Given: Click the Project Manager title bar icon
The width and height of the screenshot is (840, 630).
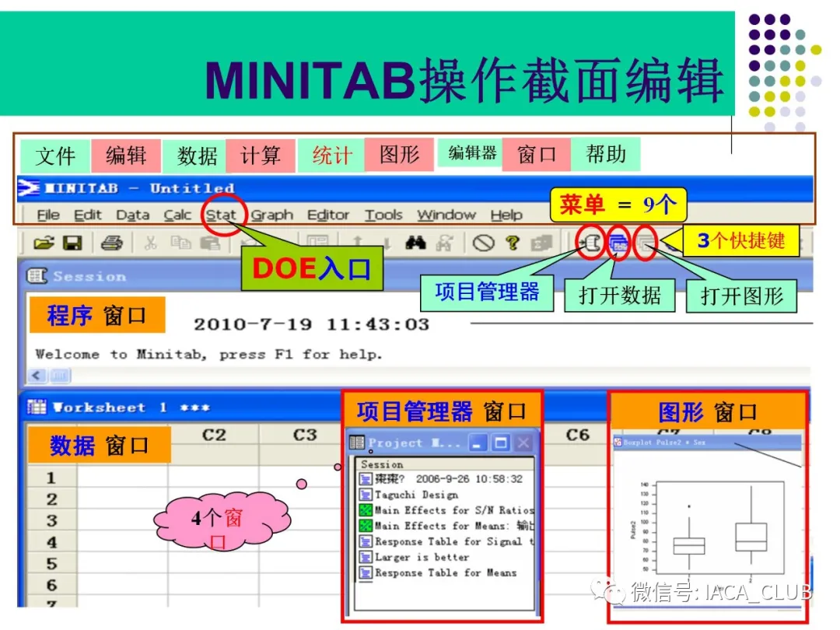Looking at the screenshot, I should tap(357, 443).
